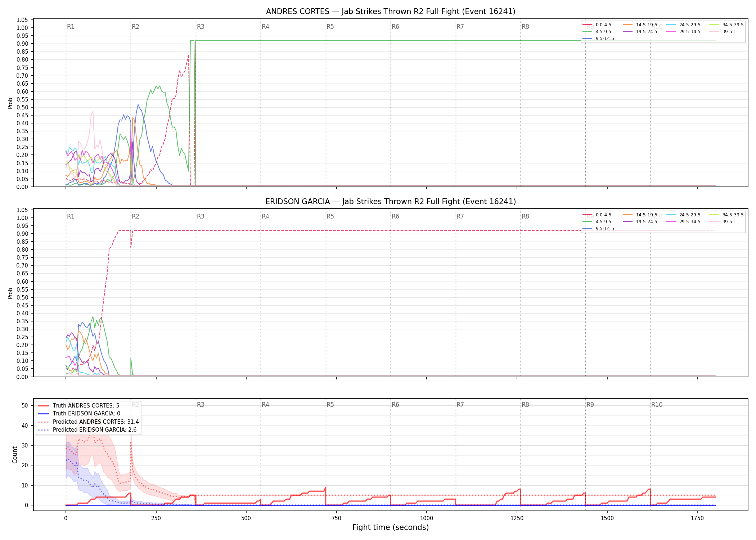The image size is (756, 540).
Task: Click the Truth ANDRES CORTES: 5 legend line
Action: click(x=78, y=406)
